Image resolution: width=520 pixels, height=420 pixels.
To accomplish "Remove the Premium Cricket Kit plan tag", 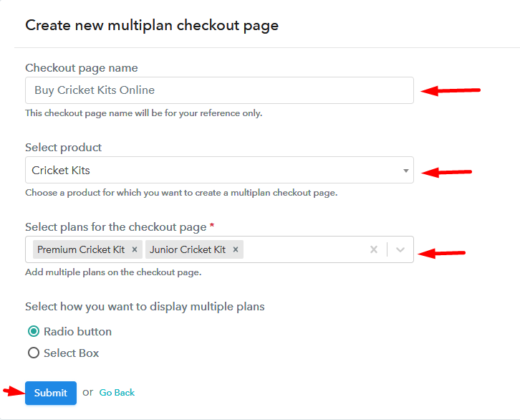I will point(135,249).
